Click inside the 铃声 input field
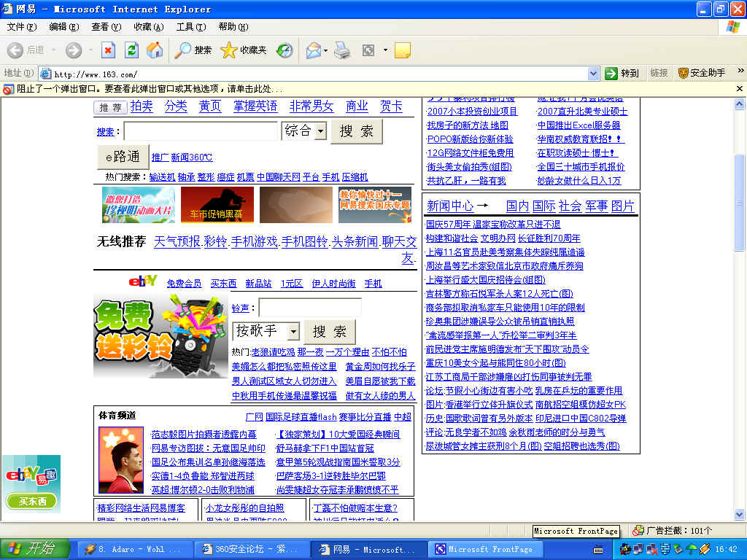The image size is (747, 560). point(310,308)
